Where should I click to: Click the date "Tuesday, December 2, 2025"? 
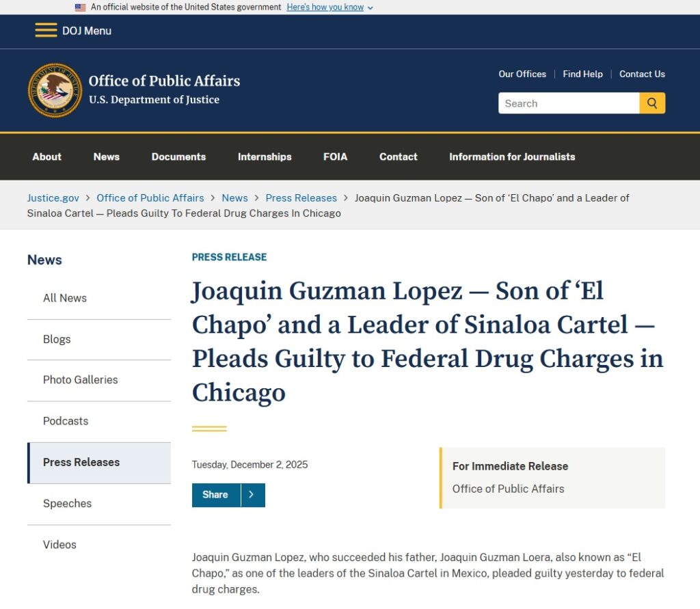tap(250, 465)
